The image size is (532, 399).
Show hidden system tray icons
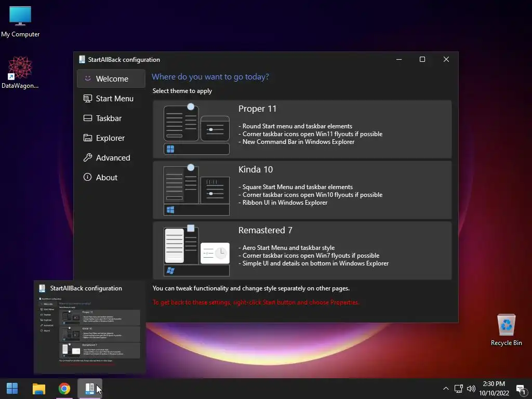tap(446, 389)
